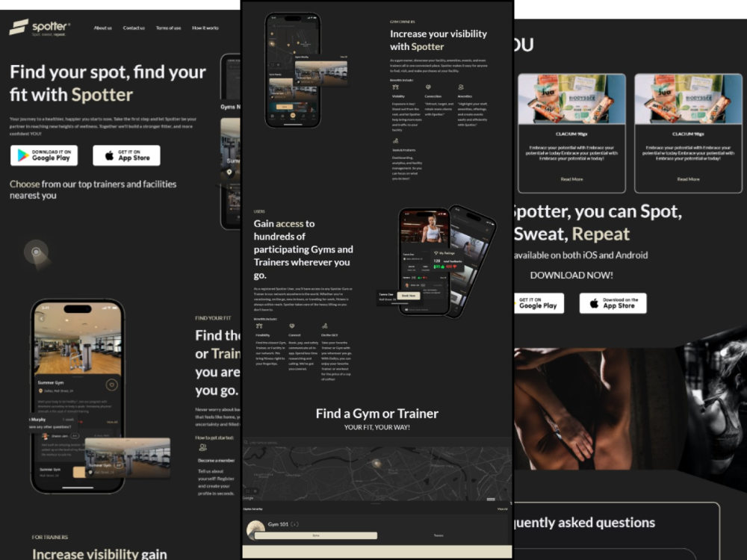Click the frequently asked questions heading
This screenshot has height=560, width=747.
point(585,523)
